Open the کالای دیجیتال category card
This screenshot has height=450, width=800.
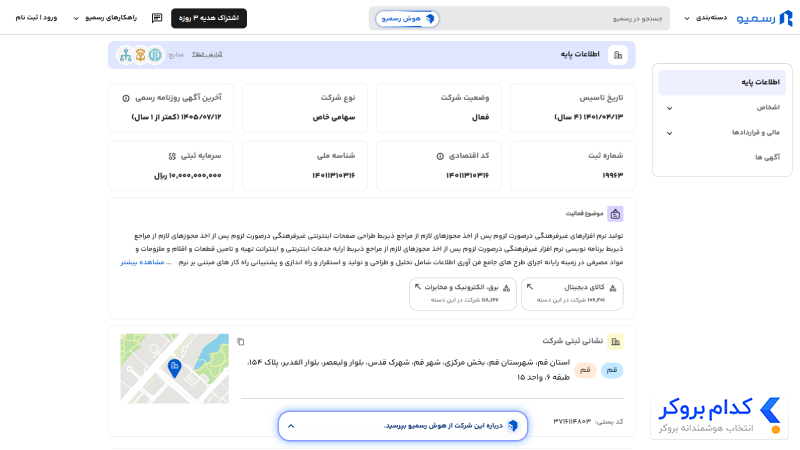coord(572,293)
